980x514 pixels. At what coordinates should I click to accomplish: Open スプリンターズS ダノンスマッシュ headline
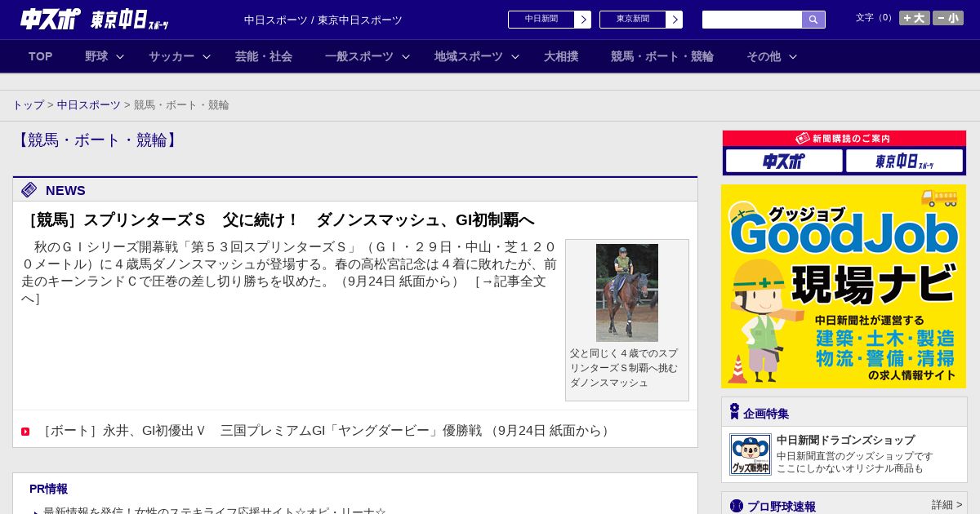click(278, 220)
